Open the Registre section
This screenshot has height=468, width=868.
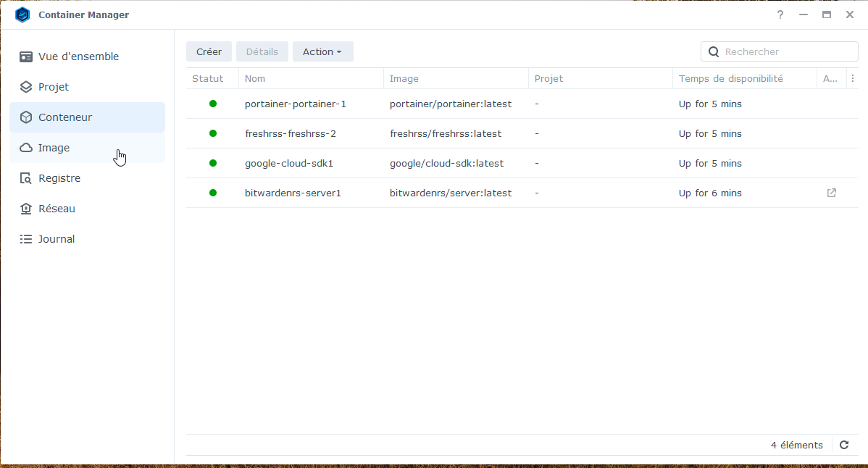(88, 178)
